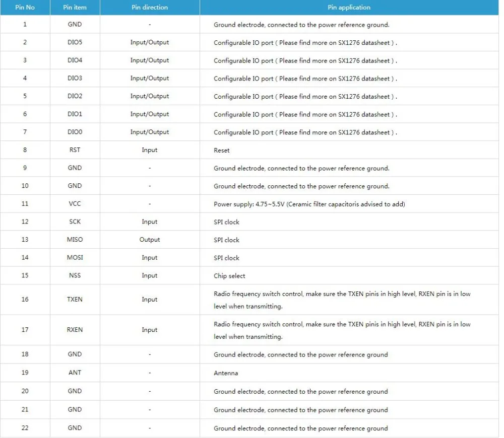This screenshot has height=438, width=504.
Task: Click 'SPI clock' text in MISO row
Action: [x=227, y=240]
